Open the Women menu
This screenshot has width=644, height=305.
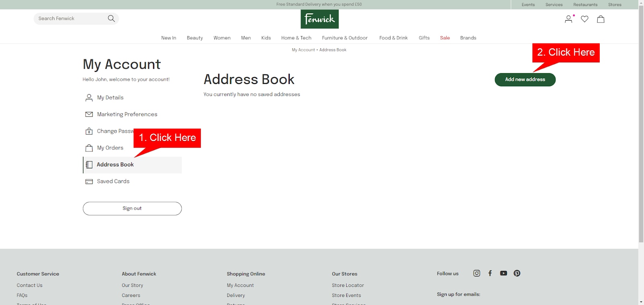(x=222, y=38)
